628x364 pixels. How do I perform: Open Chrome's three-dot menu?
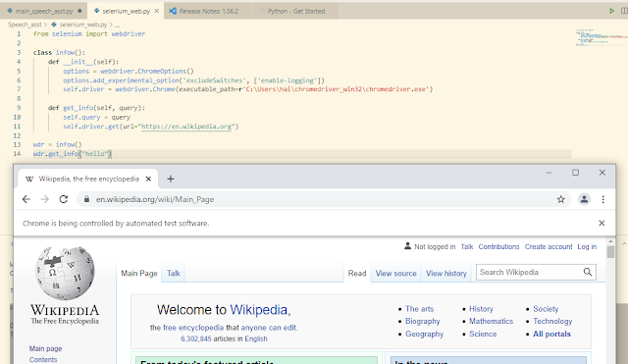click(x=602, y=199)
